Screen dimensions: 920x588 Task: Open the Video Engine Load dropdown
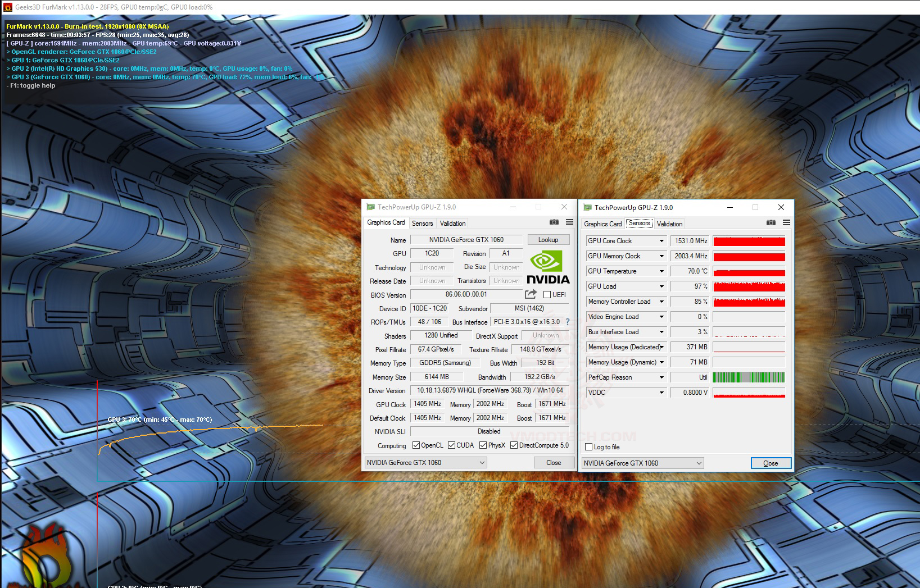point(661,317)
